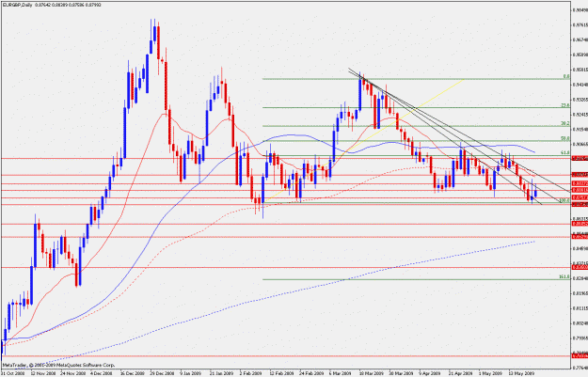Click the 18 Mar 2009 date label

coord(371,373)
